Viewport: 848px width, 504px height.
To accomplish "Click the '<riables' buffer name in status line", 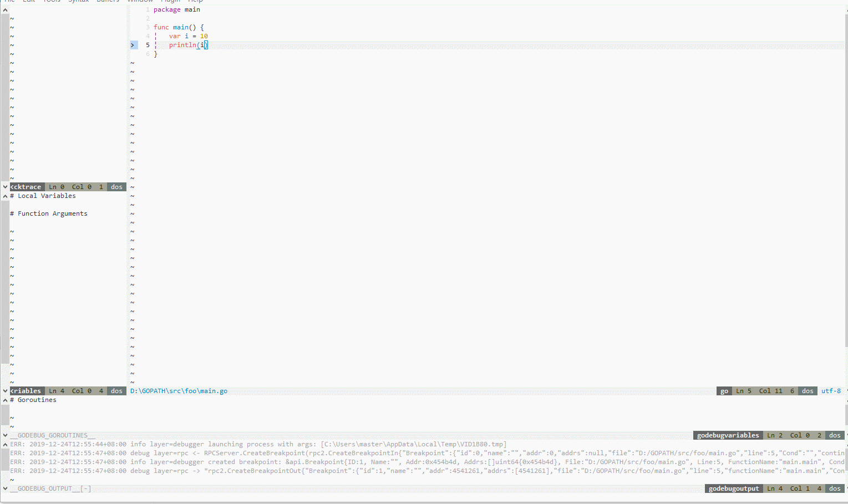I will tap(26, 391).
